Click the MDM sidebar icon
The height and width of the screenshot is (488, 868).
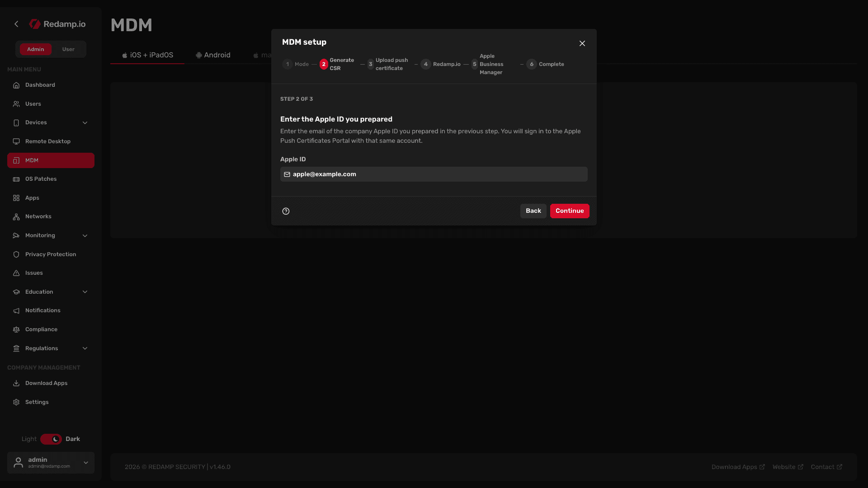tap(16, 160)
